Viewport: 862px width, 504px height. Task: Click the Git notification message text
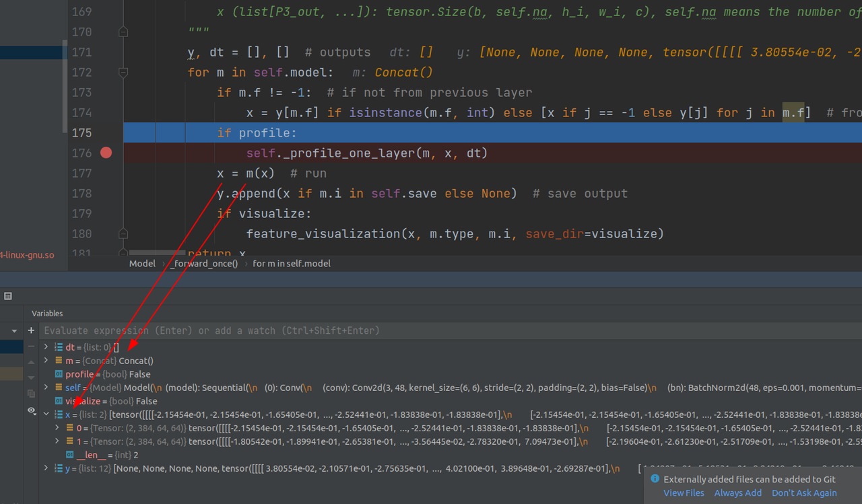(750, 479)
